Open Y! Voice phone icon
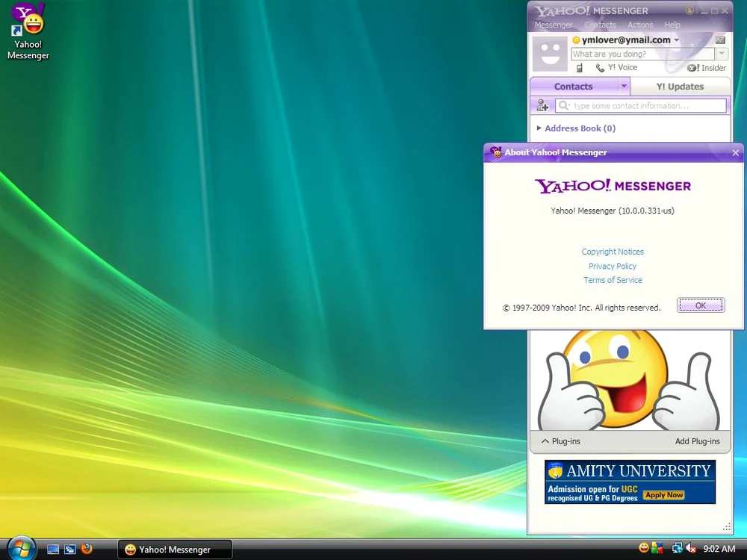 [601, 68]
